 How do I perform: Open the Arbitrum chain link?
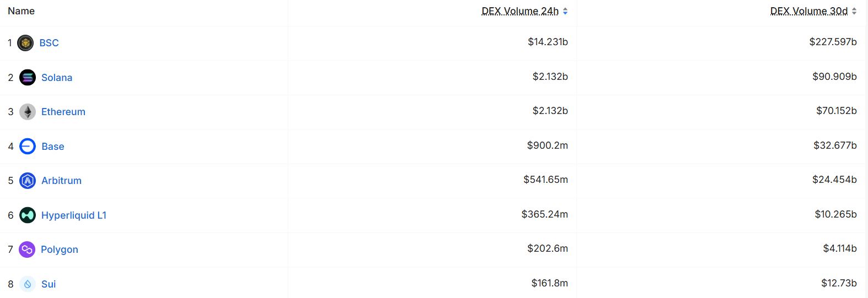pos(61,181)
